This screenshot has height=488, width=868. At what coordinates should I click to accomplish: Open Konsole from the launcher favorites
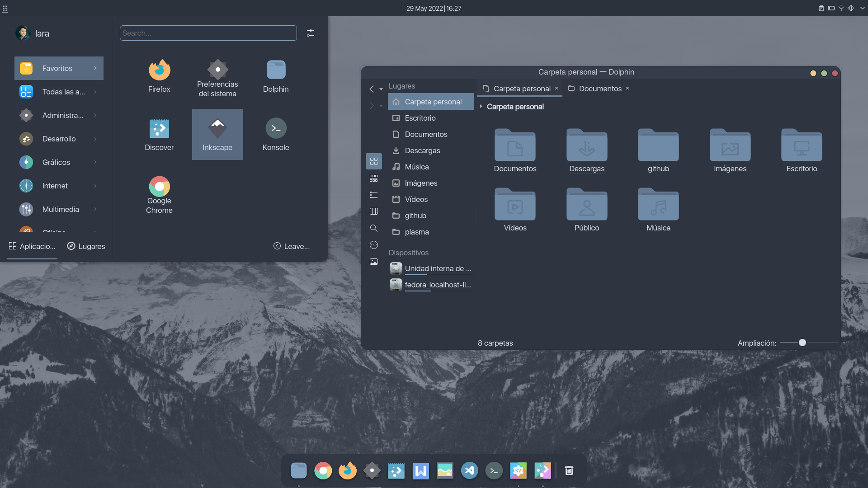click(276, 134)
